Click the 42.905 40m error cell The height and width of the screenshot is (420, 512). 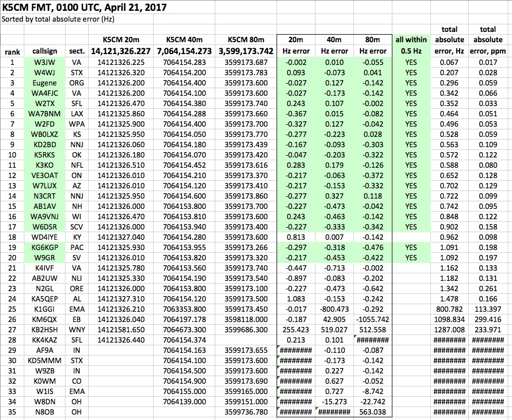tap(334, 319)
